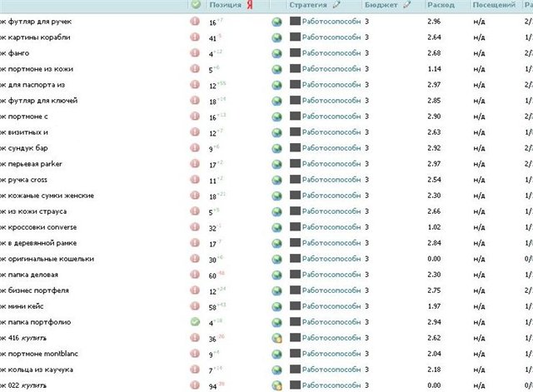The width and height of the screenshot is (533, 392).
Task: Sort by Посещений column header
Action: [494, 5]
